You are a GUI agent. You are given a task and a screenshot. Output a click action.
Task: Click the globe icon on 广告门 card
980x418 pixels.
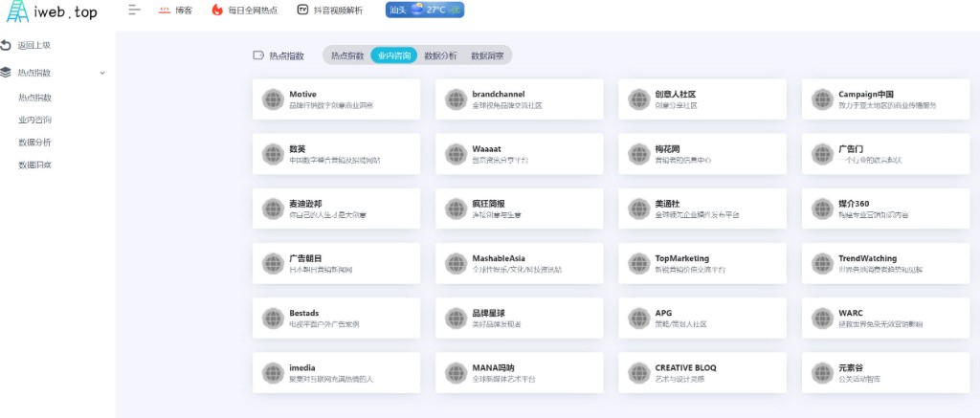tap(822, 154)
